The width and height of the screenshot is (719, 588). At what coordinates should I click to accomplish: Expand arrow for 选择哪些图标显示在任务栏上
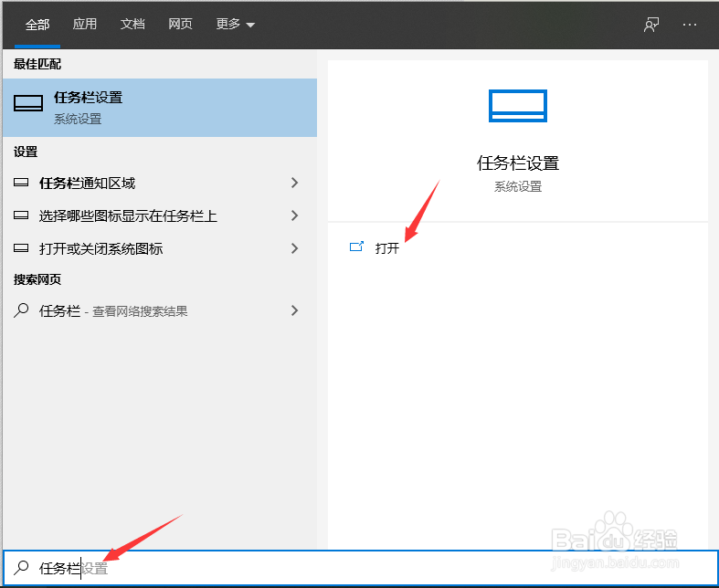295,215
